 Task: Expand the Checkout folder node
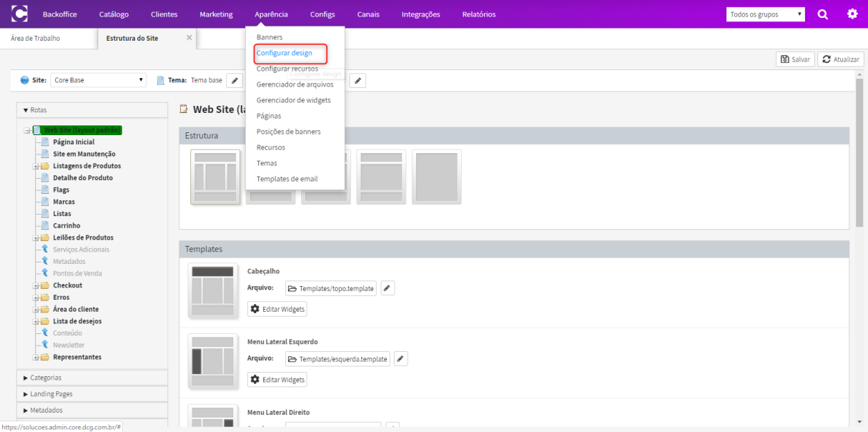(x=35, y=285)
